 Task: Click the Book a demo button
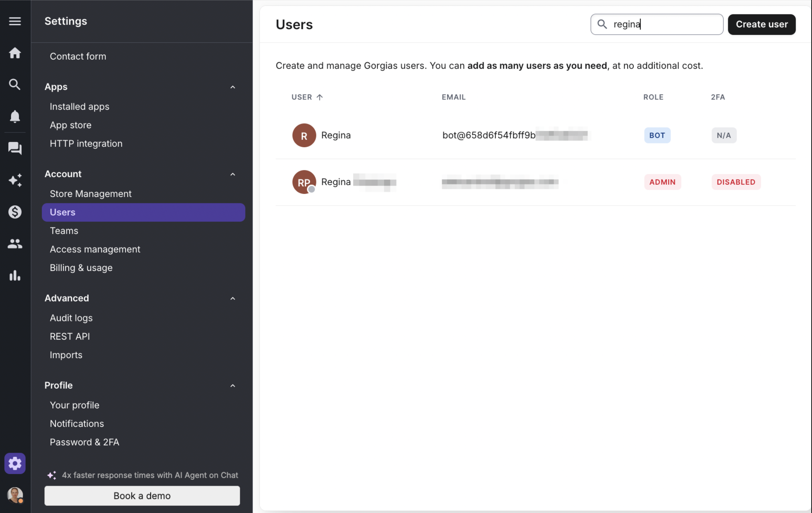[x=142, y=496]
